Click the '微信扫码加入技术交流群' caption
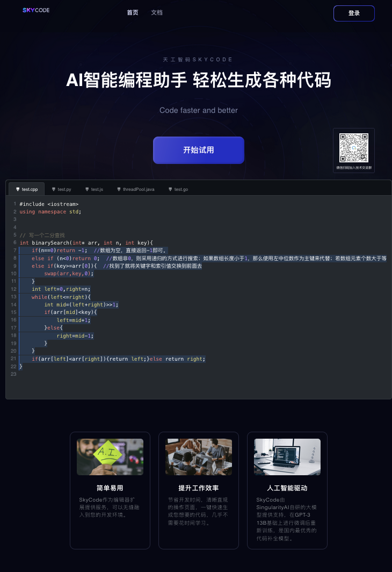Screen dimensions: 392x572 click(x=354, y=168)
